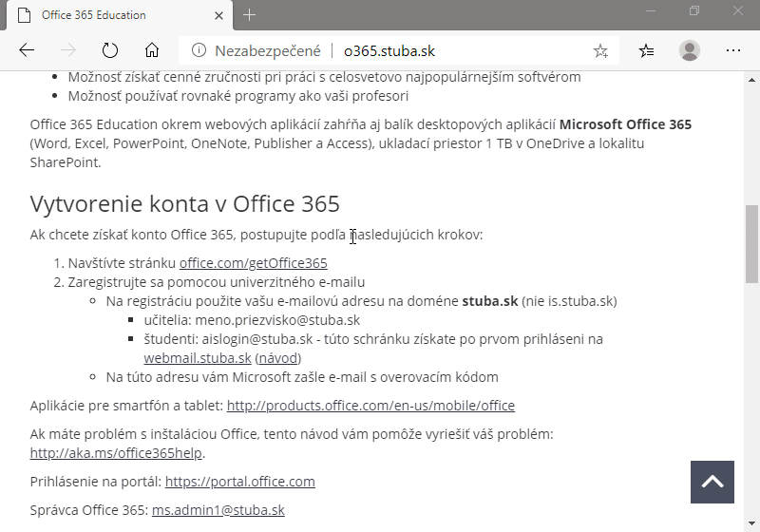Image resolution: width=760 pixels, height=532 pixels.
Task: Open the user profile avatar
Action: [690, 50]
